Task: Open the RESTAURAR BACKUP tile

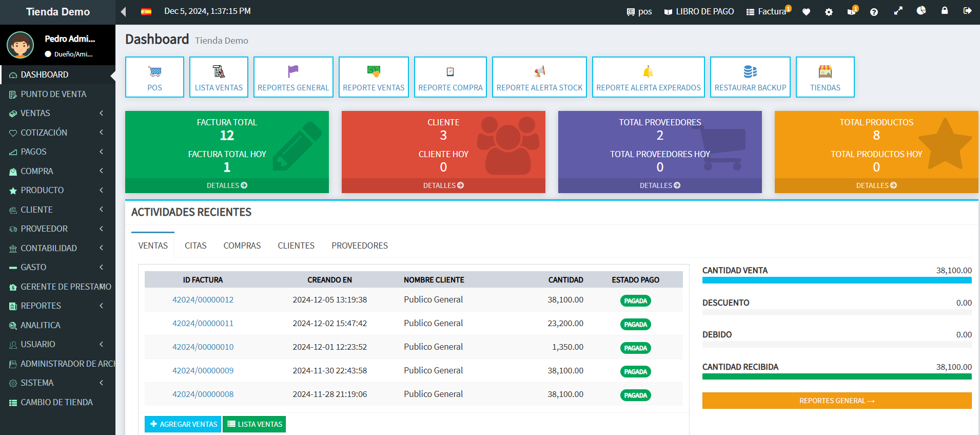Action: click(750, 77)
